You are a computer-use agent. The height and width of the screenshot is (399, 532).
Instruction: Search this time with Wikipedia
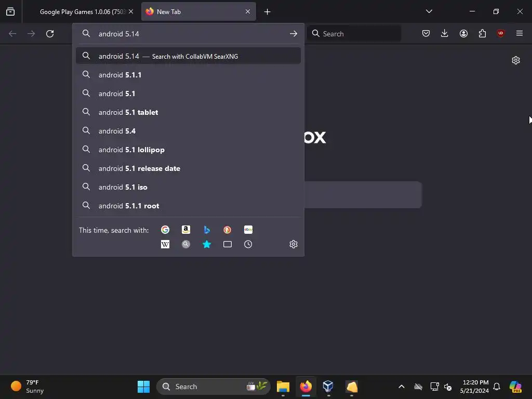[x=165, y=244]
